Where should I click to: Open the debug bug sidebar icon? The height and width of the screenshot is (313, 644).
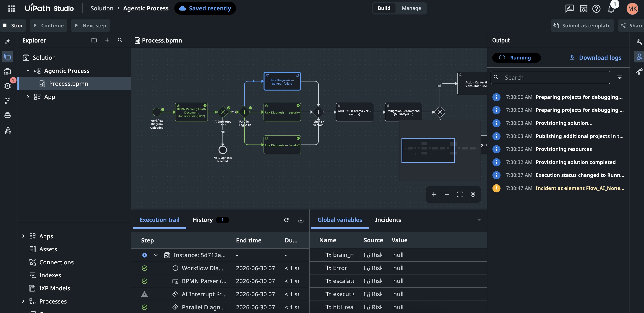pyautogui.click(x=7, y=86)
